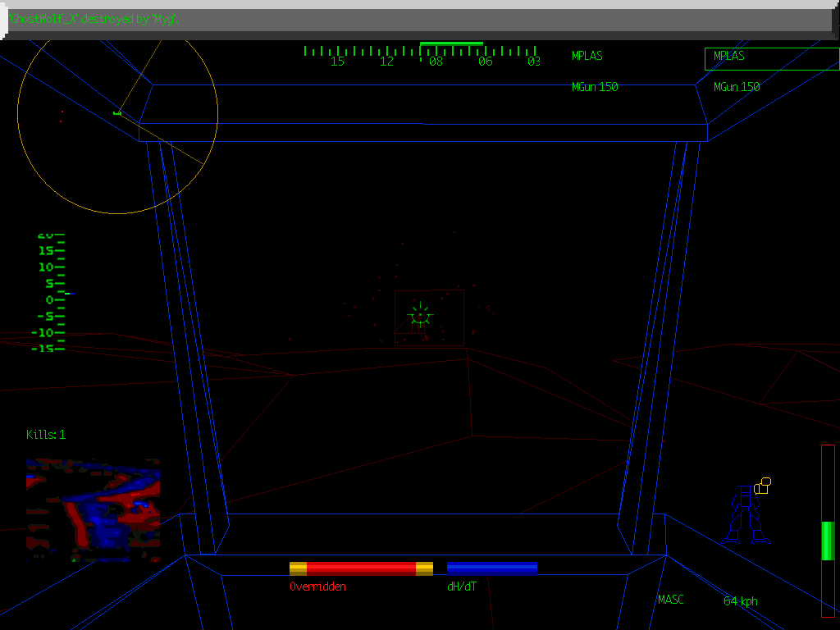
Task: Click the green marker on the radar circle
Action: (x=117, y=112)
